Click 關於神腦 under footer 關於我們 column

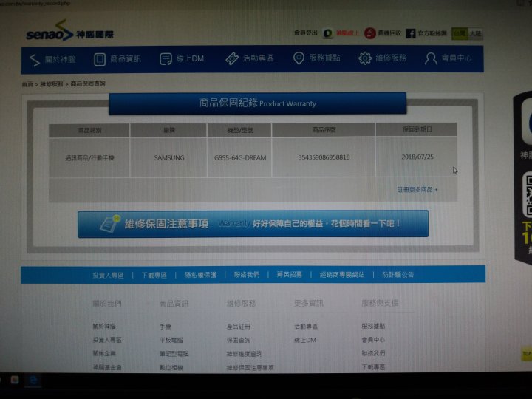[x=104, y=327]
